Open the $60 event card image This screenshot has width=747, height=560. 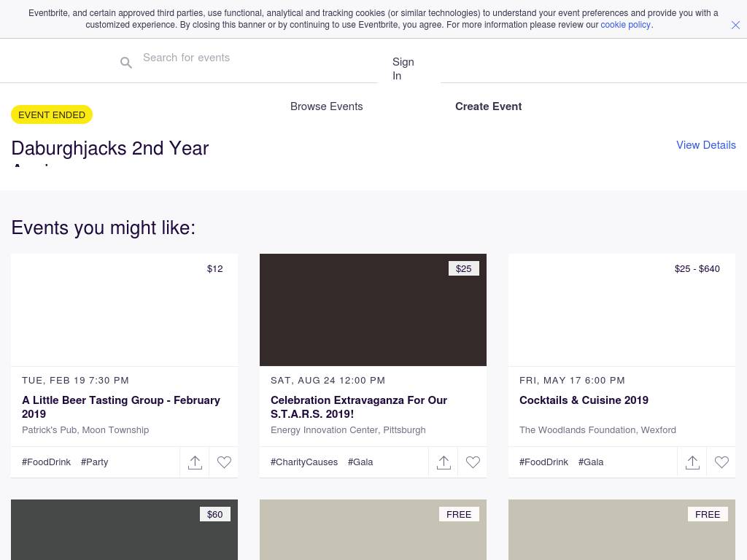coord(124,532)
